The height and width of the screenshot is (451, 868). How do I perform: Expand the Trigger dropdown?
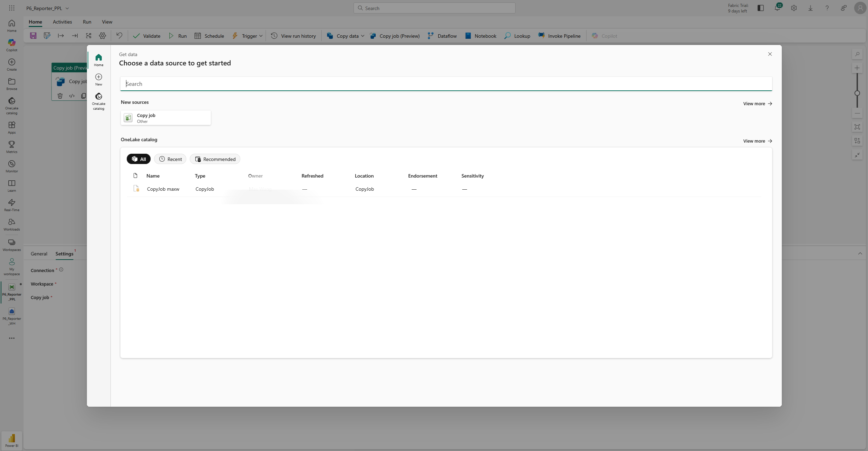coord(261,36)
